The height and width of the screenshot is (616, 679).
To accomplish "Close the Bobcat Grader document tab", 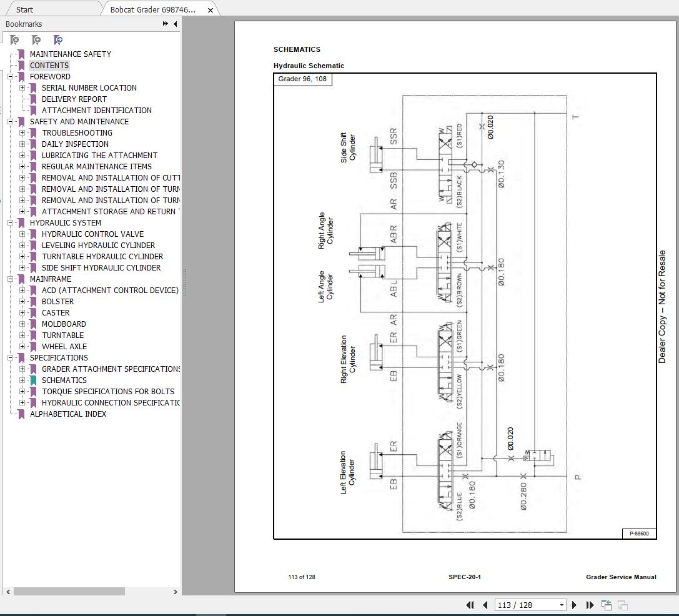I will pos(211,9).
